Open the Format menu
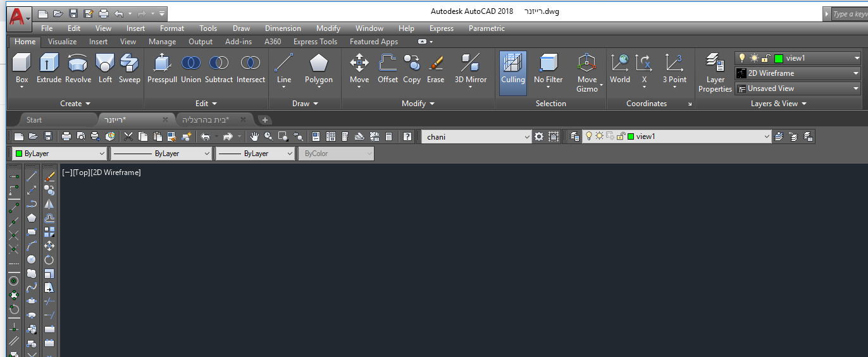868x357 pixels. pos(172,28)
